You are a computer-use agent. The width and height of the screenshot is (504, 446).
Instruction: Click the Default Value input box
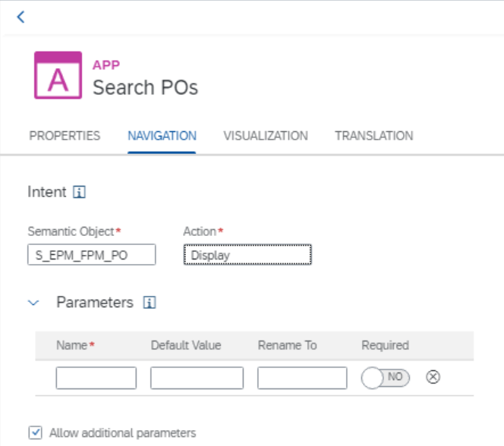tap(197, 378)
